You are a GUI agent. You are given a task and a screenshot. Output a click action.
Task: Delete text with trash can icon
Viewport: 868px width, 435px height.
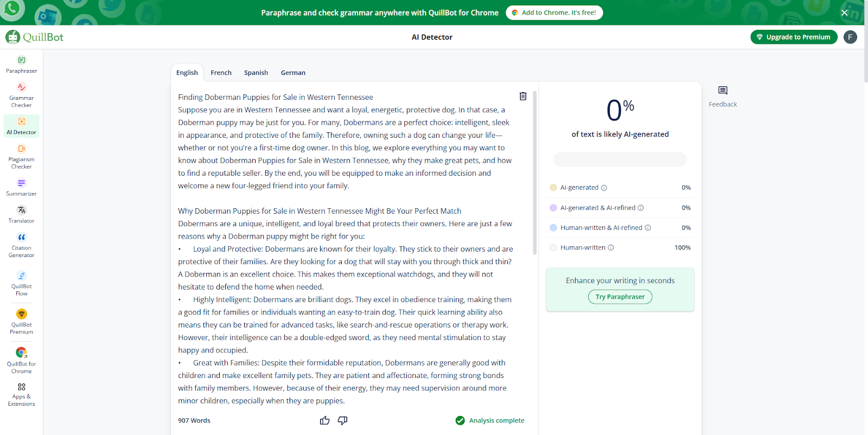point(523,96)
